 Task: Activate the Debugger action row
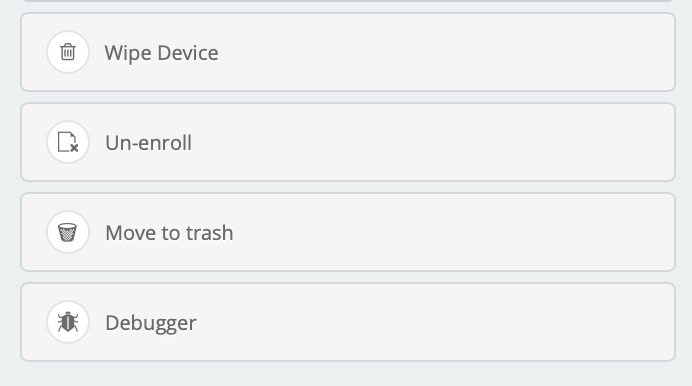(x=348, y=322)
